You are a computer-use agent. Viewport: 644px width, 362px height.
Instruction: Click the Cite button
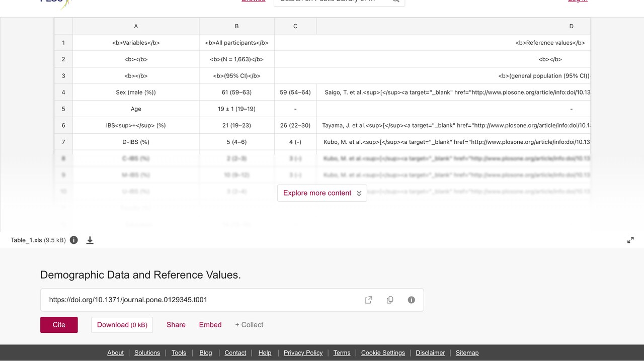click(59, 325)
